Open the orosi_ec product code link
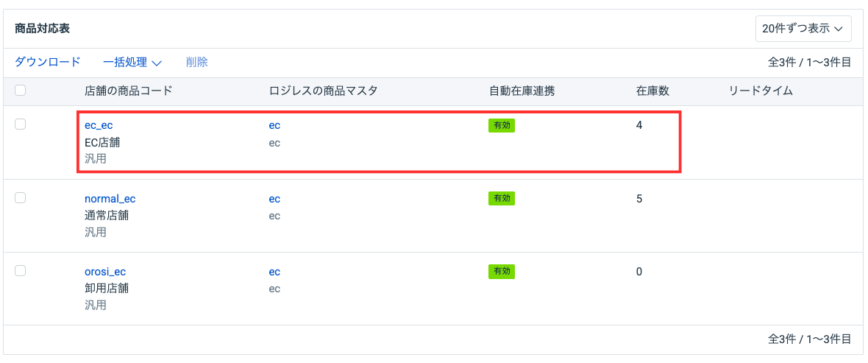This screenshot has width=868, height=363. 105,272
